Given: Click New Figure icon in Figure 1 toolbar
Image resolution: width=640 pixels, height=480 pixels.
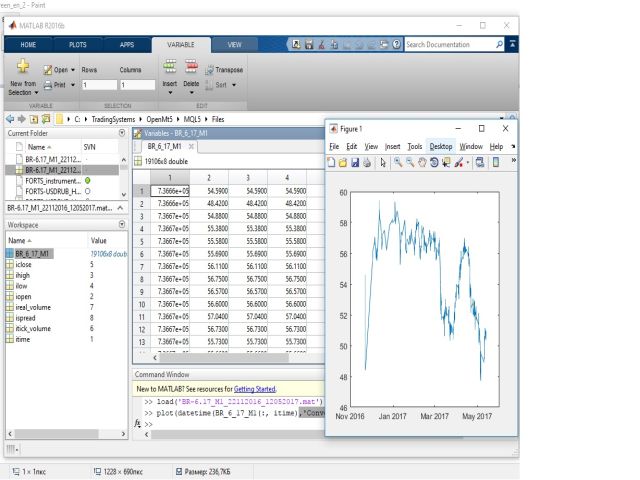Looking at the screenshot, I should point(331,162).
